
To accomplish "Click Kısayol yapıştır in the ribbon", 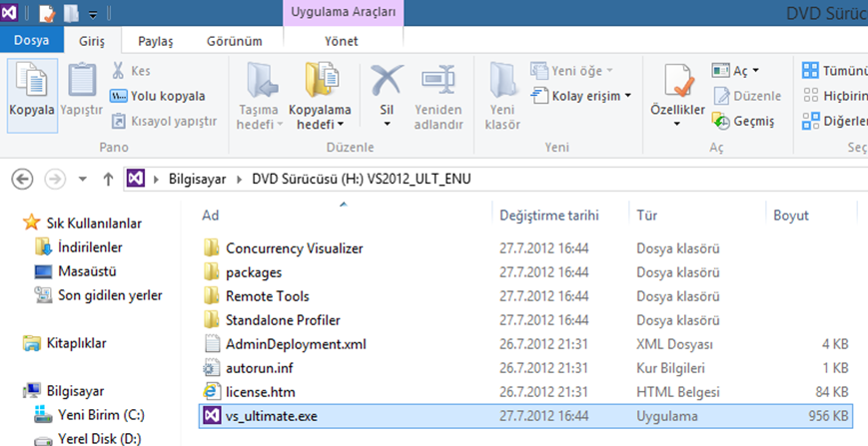I will (x=164, y=121).
